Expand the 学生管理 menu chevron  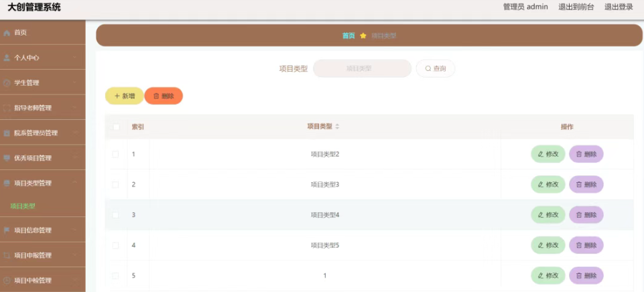tap(75, 83)
